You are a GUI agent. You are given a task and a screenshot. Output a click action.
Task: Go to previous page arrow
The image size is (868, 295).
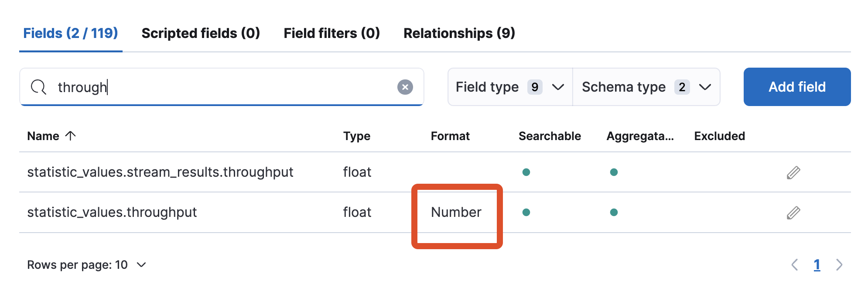coord(795,265)
